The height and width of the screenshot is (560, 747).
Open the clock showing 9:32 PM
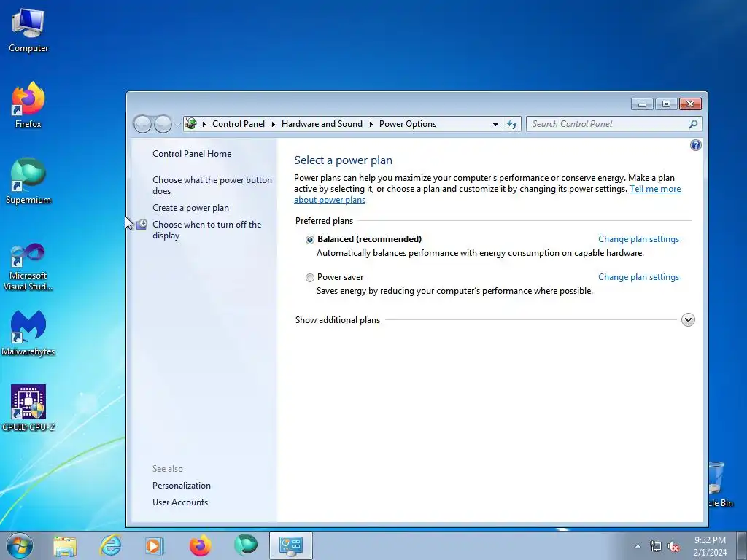coord(710,545)
